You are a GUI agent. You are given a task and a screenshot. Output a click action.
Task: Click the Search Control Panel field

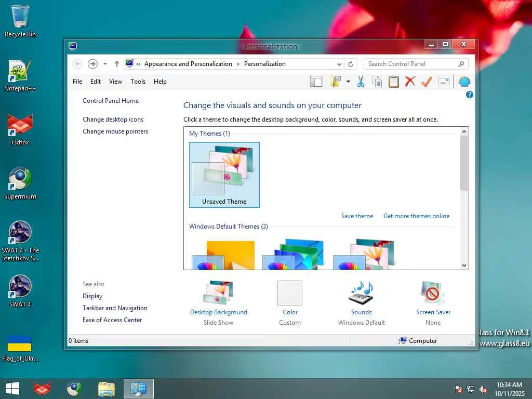pyautogui.click(x=416, y=64)
